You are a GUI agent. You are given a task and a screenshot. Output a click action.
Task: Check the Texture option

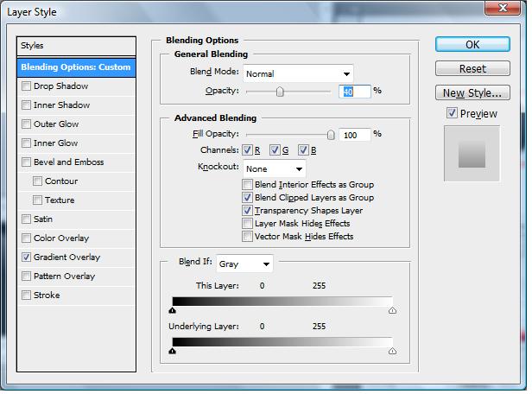click(x=37, y=200)
